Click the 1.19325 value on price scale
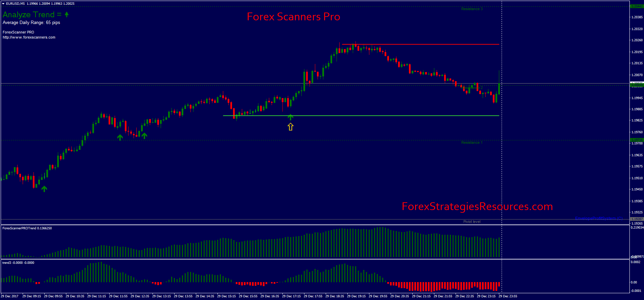The image size is (644, 300). [x=637, y=212]
